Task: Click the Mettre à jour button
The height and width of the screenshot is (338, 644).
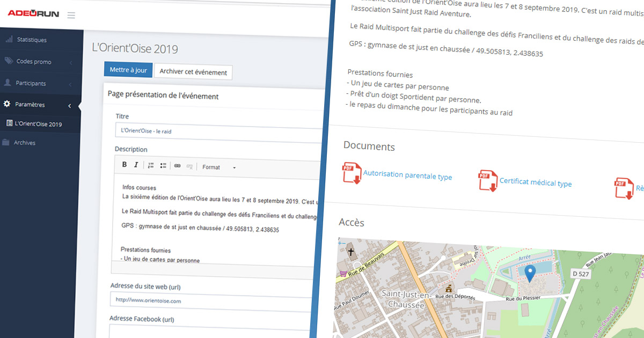Action: click(128, 70)
